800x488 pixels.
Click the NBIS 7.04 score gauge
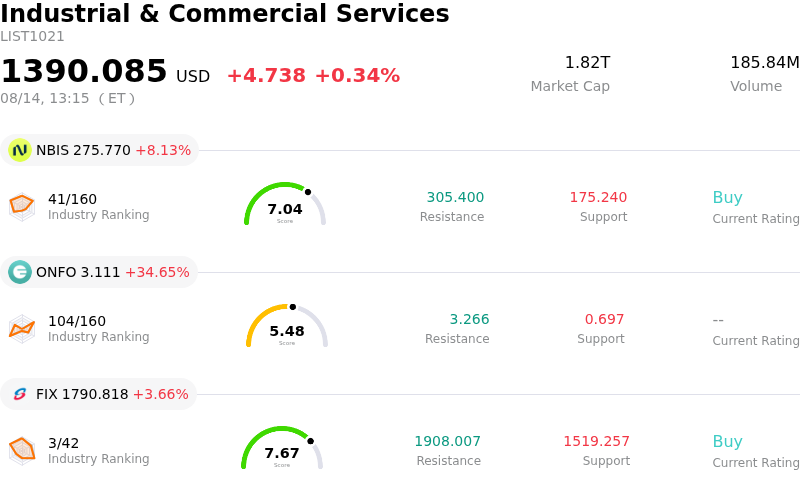[285, 204]
